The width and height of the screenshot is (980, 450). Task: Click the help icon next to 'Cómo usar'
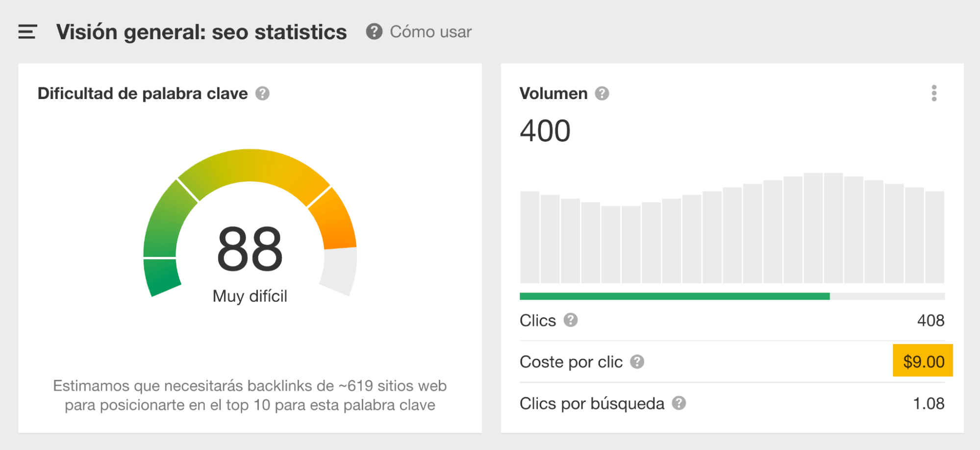374,32
